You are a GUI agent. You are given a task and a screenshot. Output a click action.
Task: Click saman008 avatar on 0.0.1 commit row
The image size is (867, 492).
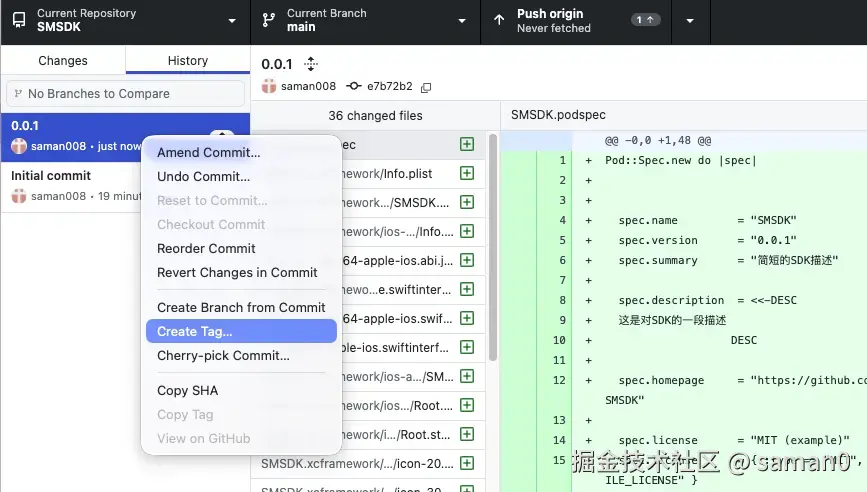tap(19, 146)
